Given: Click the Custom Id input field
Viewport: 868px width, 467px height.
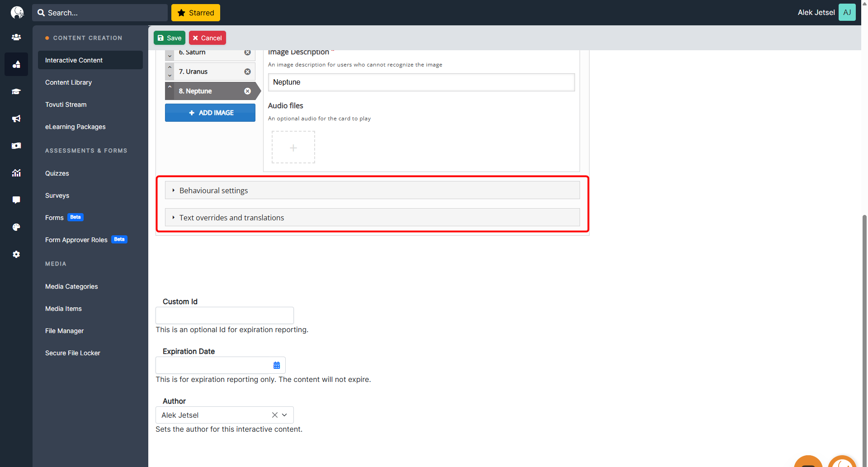Looking at the screenshot, I should [x=224, y=315].
